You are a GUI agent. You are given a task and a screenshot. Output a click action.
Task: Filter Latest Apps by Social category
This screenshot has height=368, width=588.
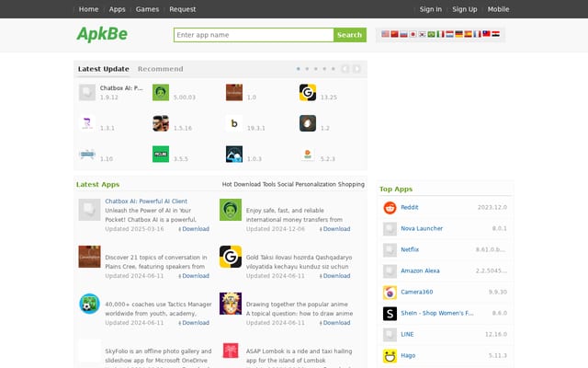click(x=286, y=184)
